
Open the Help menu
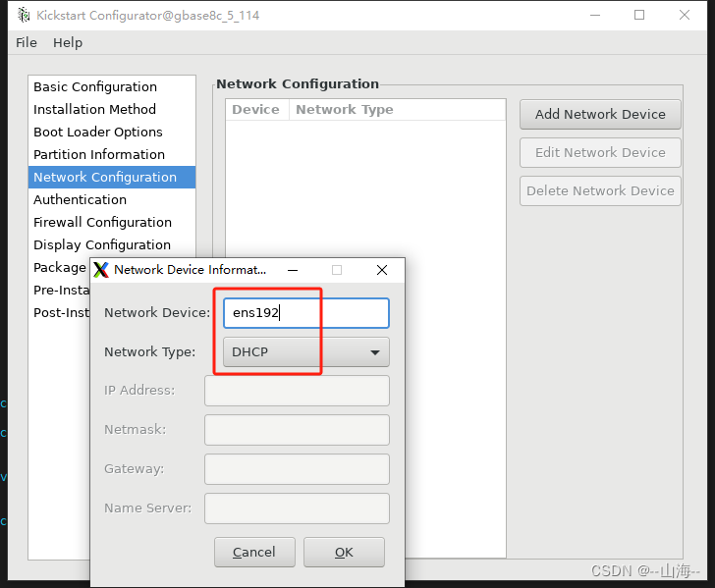[68, 43]
